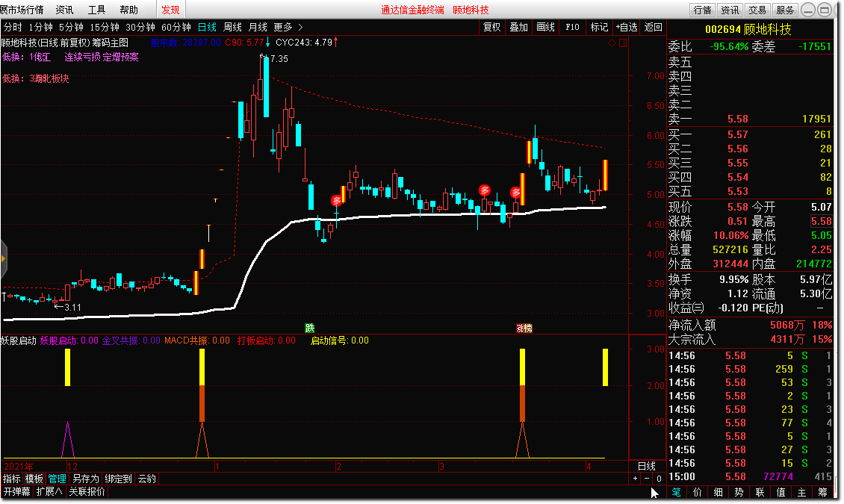Viewport: 844px width, 504px height.
Task: Select the 日线 daily period
Action: [207, 27]
